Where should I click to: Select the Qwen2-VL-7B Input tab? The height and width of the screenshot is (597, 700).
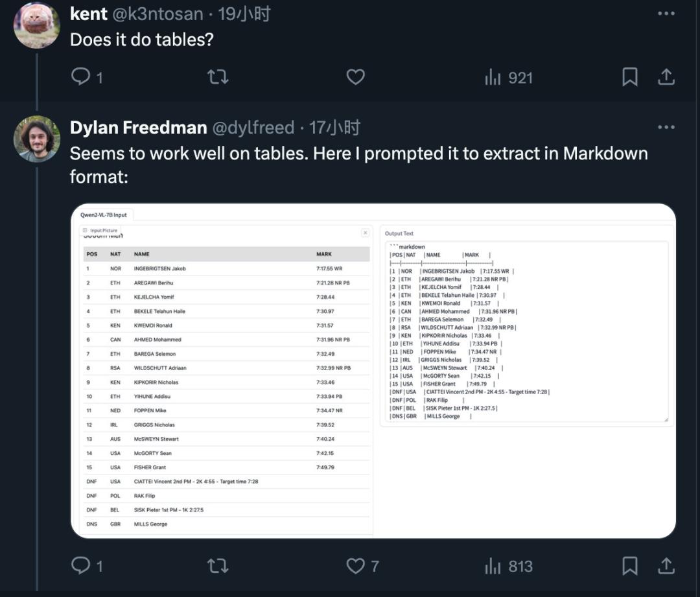click(104, 215)
